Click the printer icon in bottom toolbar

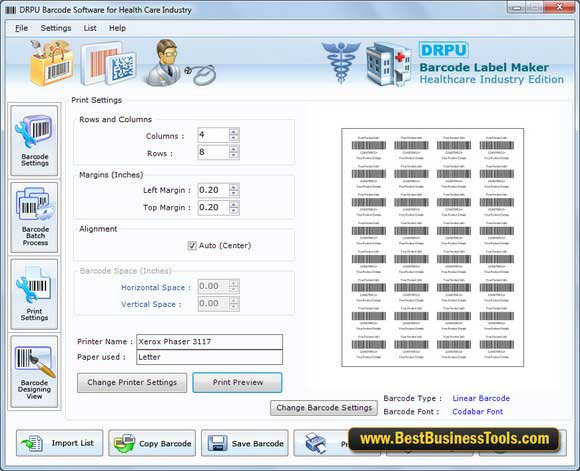coord(316,443)
